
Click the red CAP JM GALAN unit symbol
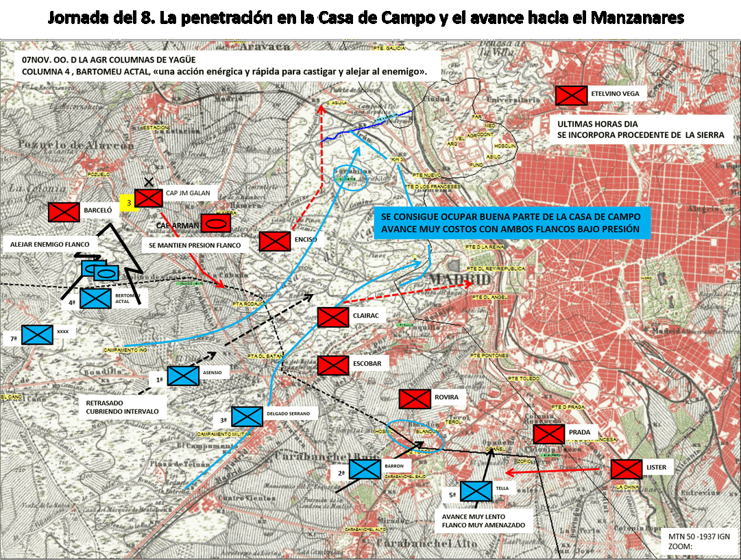148,198
